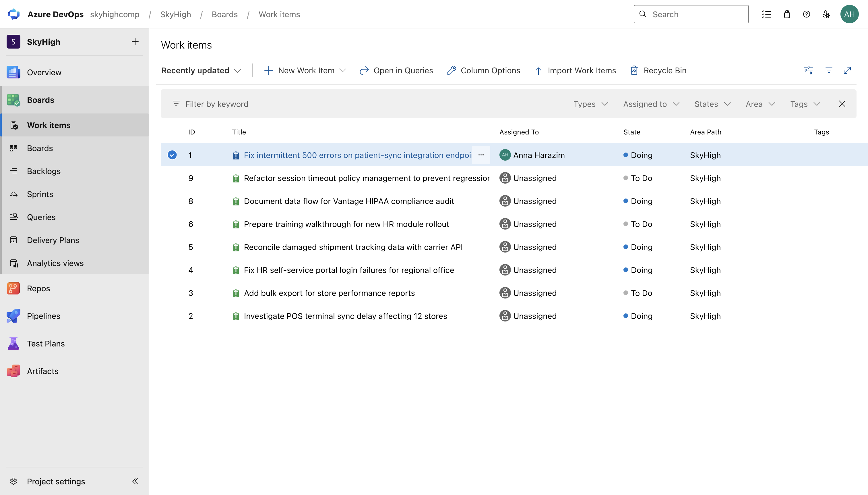Open the User settings icon in header
This screenshot has width=868, height=495.
click(826, 14)
